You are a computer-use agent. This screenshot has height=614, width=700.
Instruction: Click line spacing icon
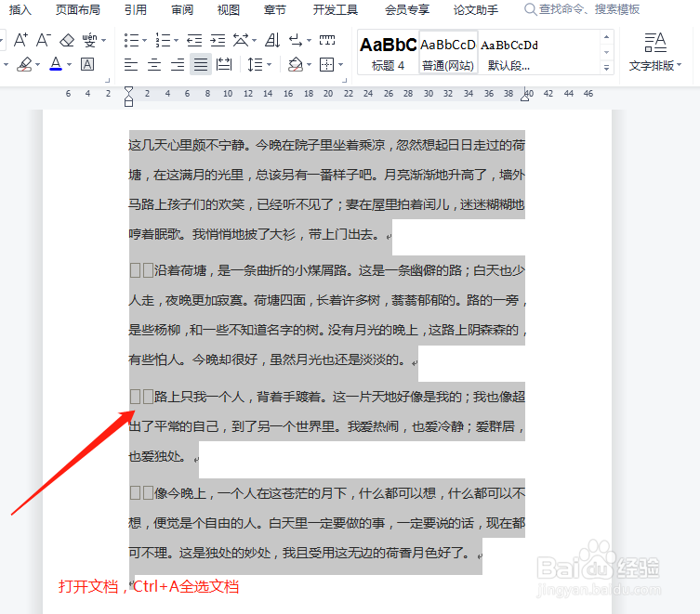(x=255, y=65)
